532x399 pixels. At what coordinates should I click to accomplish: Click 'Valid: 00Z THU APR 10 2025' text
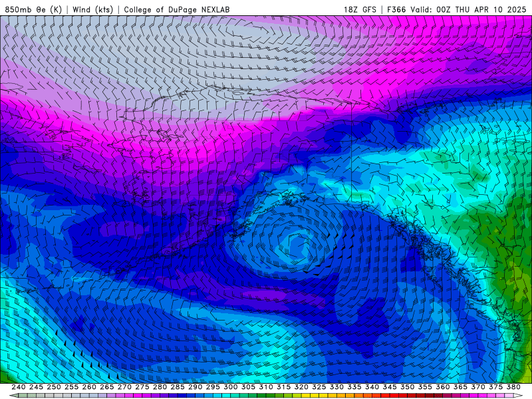point(468,9)
